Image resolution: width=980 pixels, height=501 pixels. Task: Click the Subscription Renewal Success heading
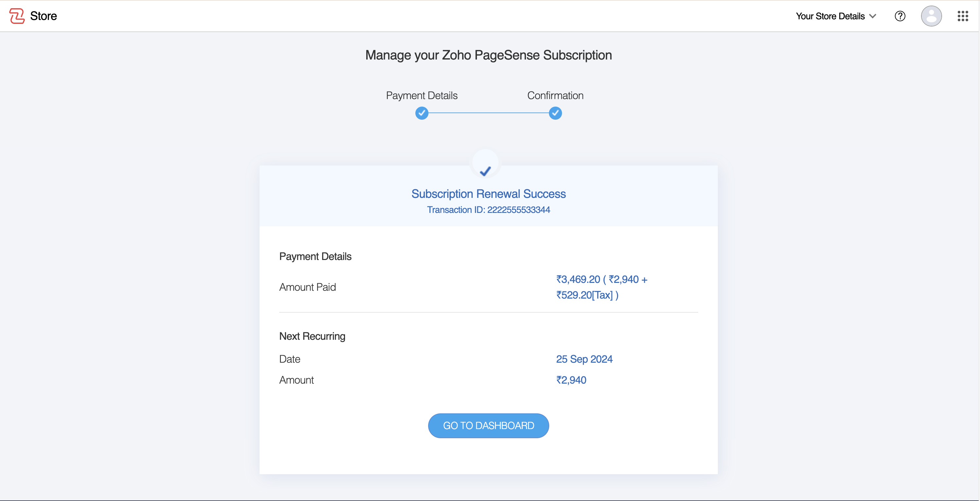tap(488, 194)
